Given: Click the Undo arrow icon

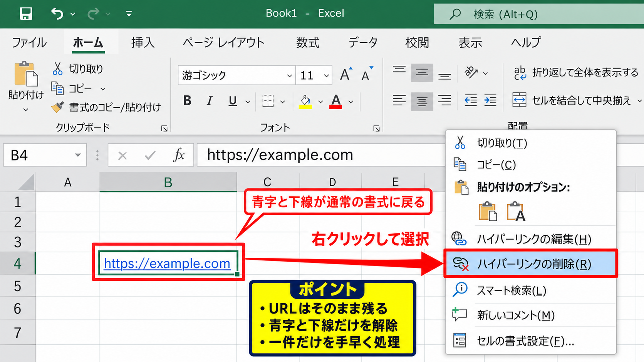Looking at the screenshot, I should (57, 14).
